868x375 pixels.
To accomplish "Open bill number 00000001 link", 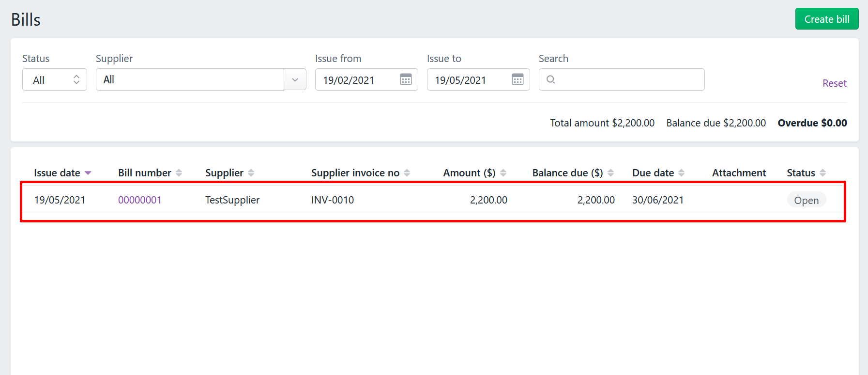I will coord(140,200).
